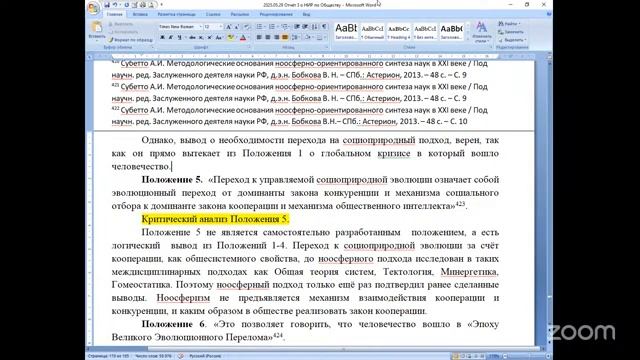Align text right
This screenshot has height=360, width=640.
(276, 38)
